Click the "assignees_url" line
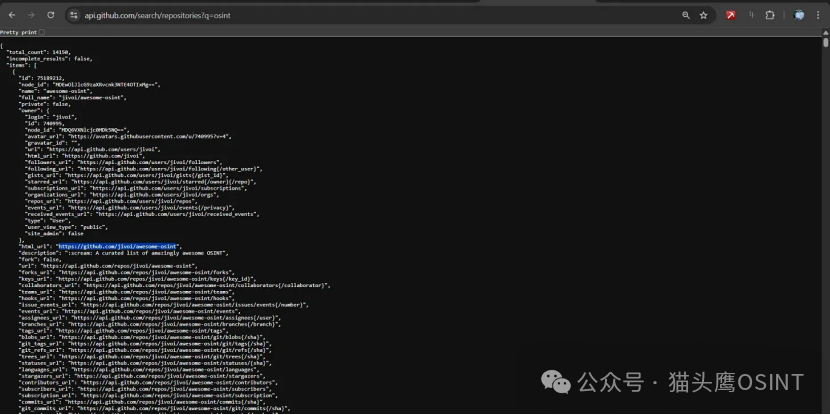 coord(149,318)
